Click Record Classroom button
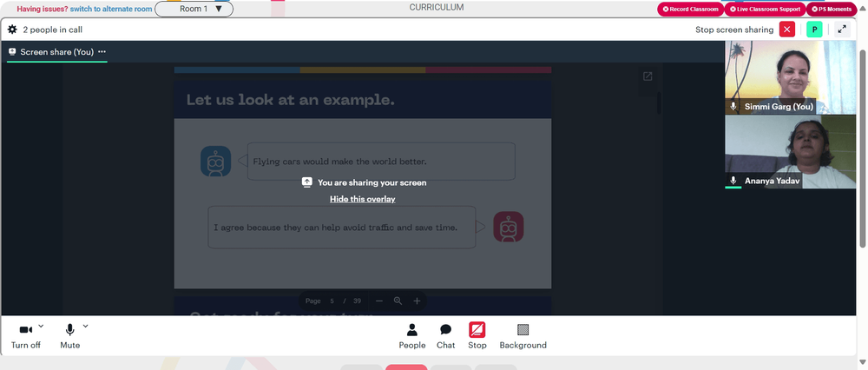The height and width of the screenshot is (370, 868). click(690, 10)
